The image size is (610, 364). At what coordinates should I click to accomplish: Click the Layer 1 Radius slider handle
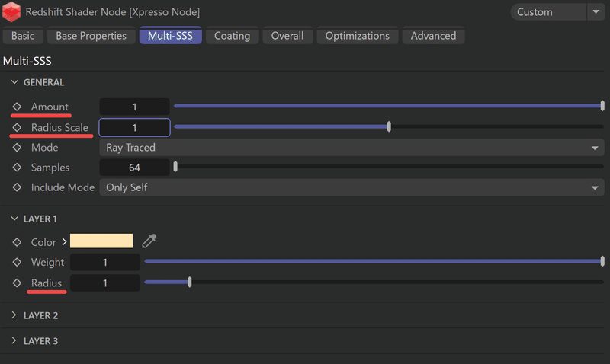tap(189, 282)
